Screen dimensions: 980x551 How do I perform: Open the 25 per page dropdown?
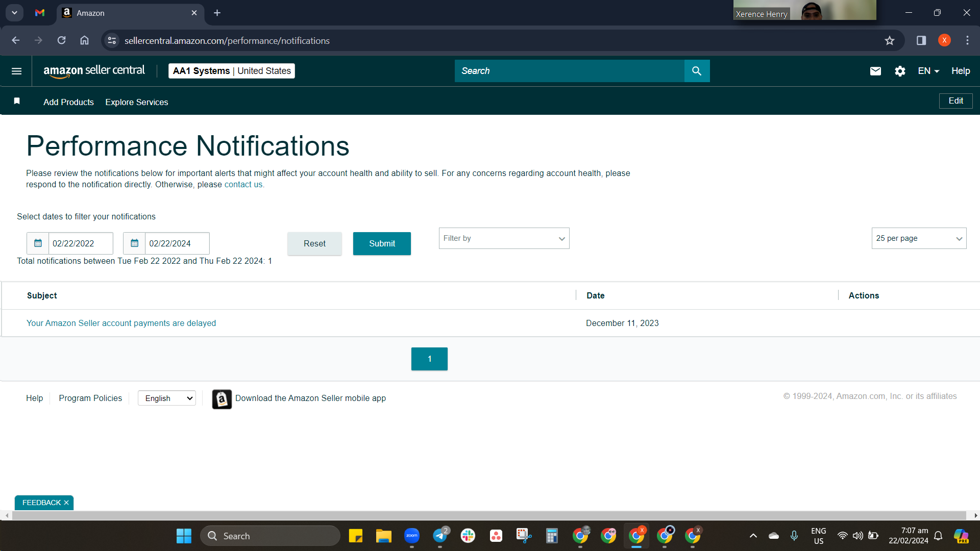pyautogui.click(x=919, y=238)
